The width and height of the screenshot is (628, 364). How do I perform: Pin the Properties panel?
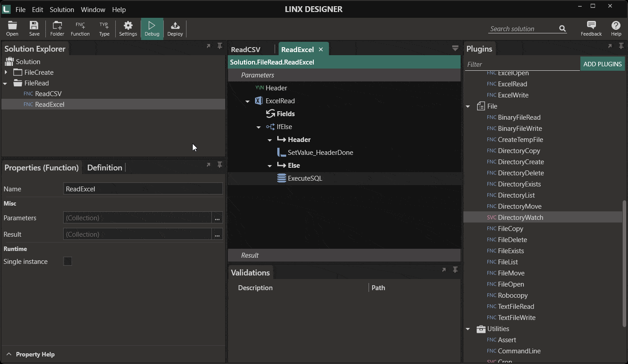point(219,165)
